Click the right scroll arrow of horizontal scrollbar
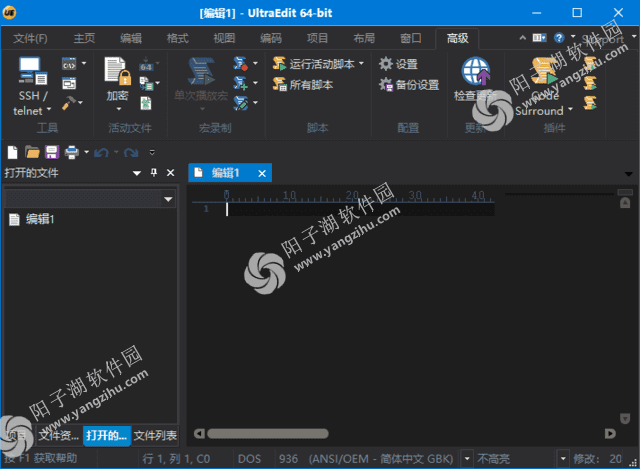640x469 pixels. click(610, 433)
